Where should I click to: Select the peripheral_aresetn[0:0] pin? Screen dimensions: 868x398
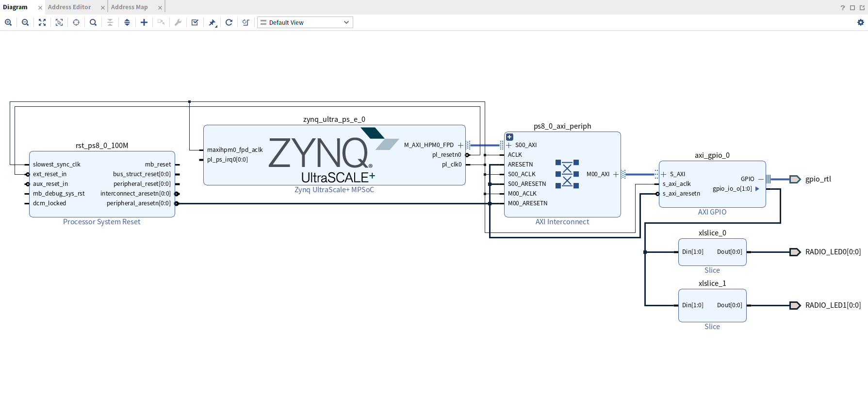click(139, 203)
